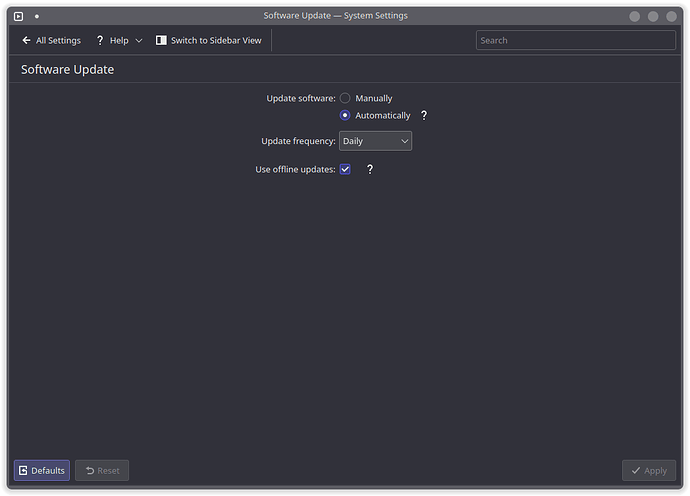Click help icon beside offline updates
This screenshot has height=496, width=690.
tap(369, 169)
